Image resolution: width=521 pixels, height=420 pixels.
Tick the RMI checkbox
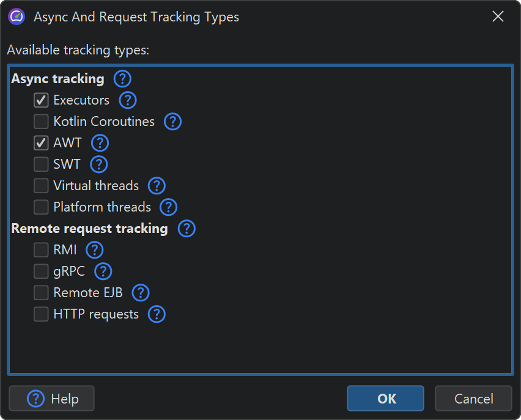click(41, 250)
